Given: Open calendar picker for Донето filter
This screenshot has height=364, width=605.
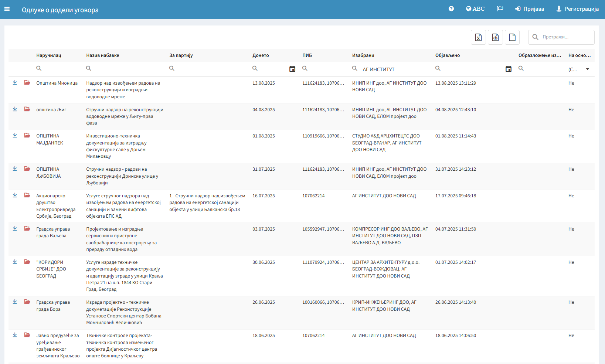Looking at the screenshot, I should coord(292,69).
